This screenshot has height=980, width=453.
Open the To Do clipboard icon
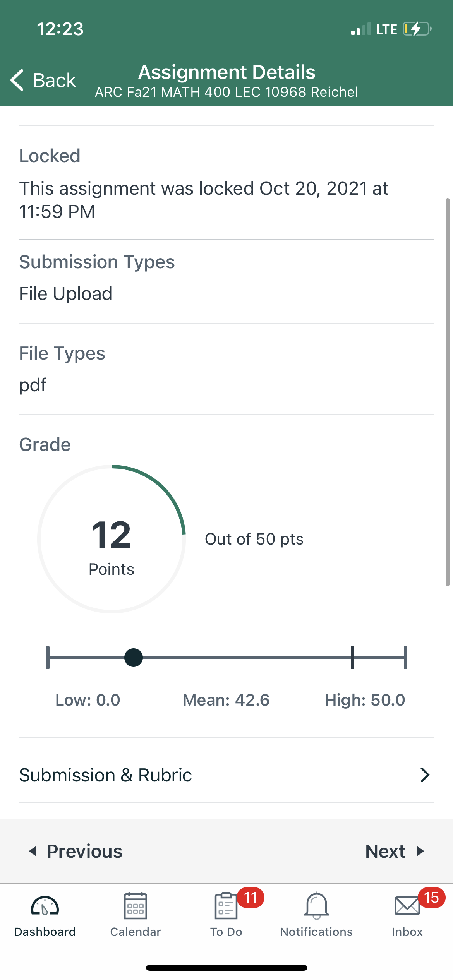pyautogui.click(x=226, y=906)
